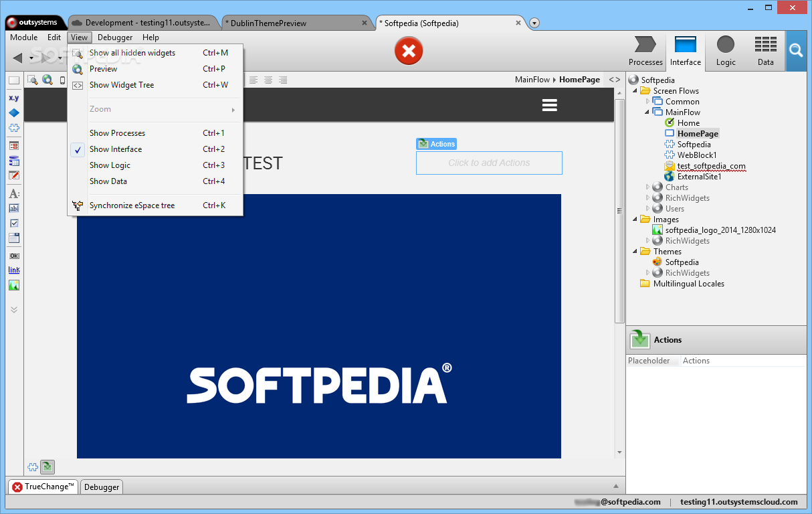812x514 pixels.
Task: Select the HomePage screen in tree
Action: click(698, 134)
